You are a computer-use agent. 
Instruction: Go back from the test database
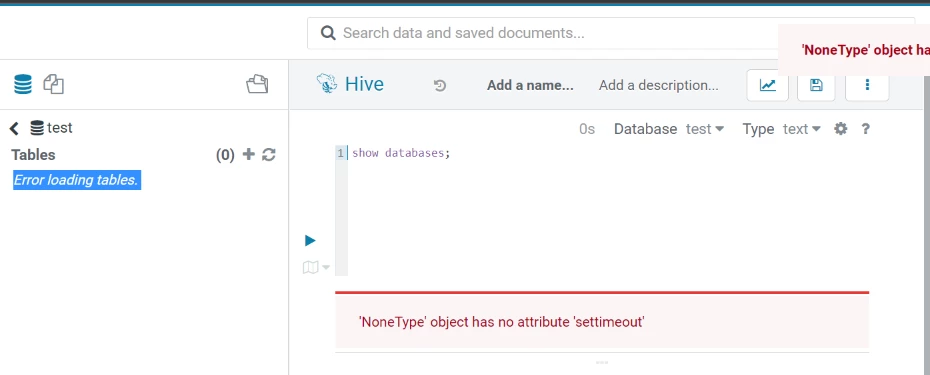coord(14,128)
